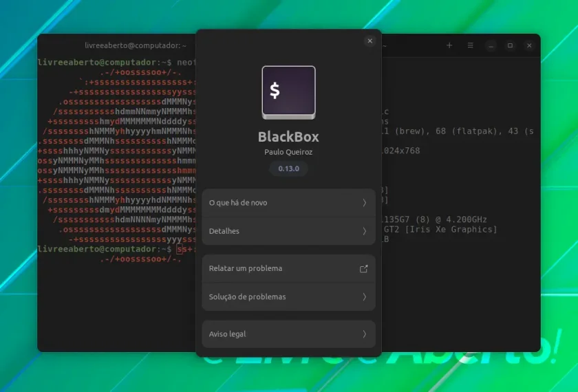Viewport: 578px width, 392px height.
Task: Add a new tab in the terminal window
Action: (x=449, y=45)
